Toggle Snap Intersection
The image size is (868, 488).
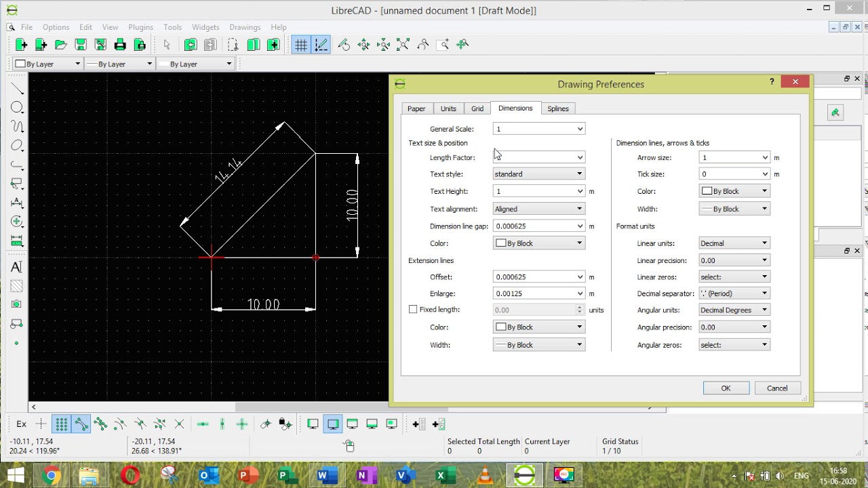[x=179, y=424]
